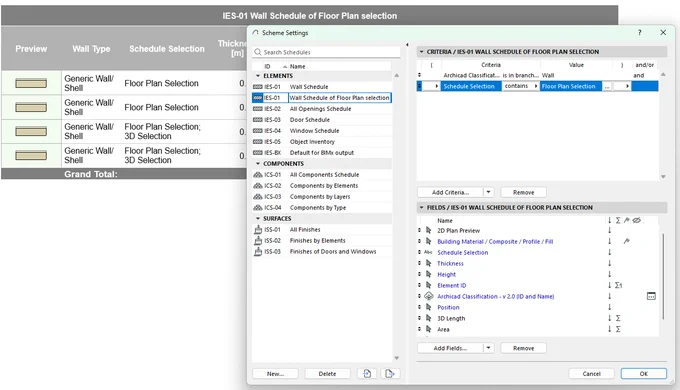Click Cancel in Scheme Settings

click(x=592, y=374)
